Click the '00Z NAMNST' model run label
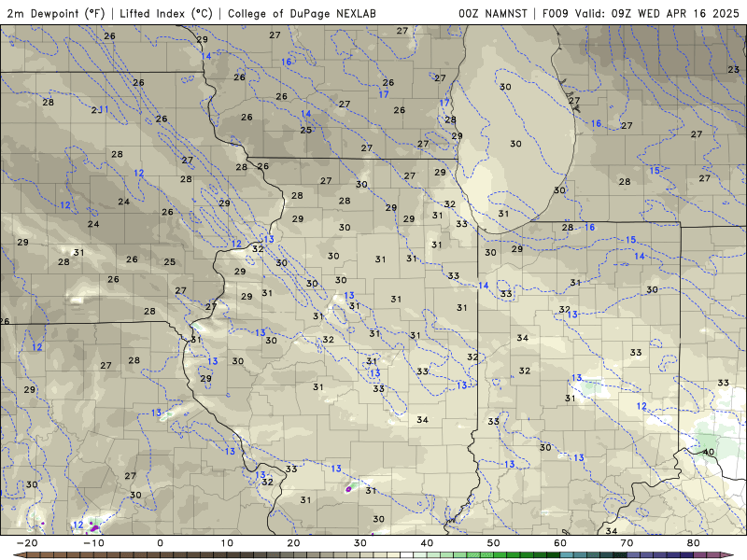Viewport: 747px width, 560px height. [x=493, y=14]
